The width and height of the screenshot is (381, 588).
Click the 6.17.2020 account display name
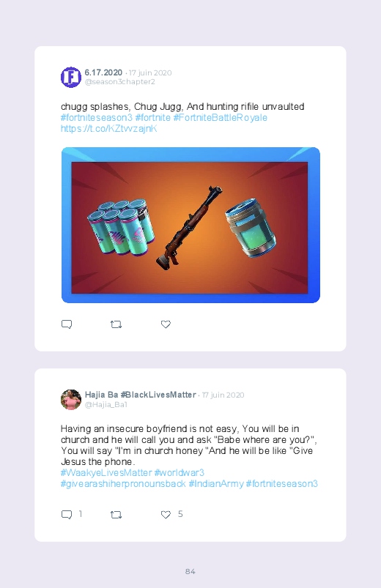coord(103,72)
